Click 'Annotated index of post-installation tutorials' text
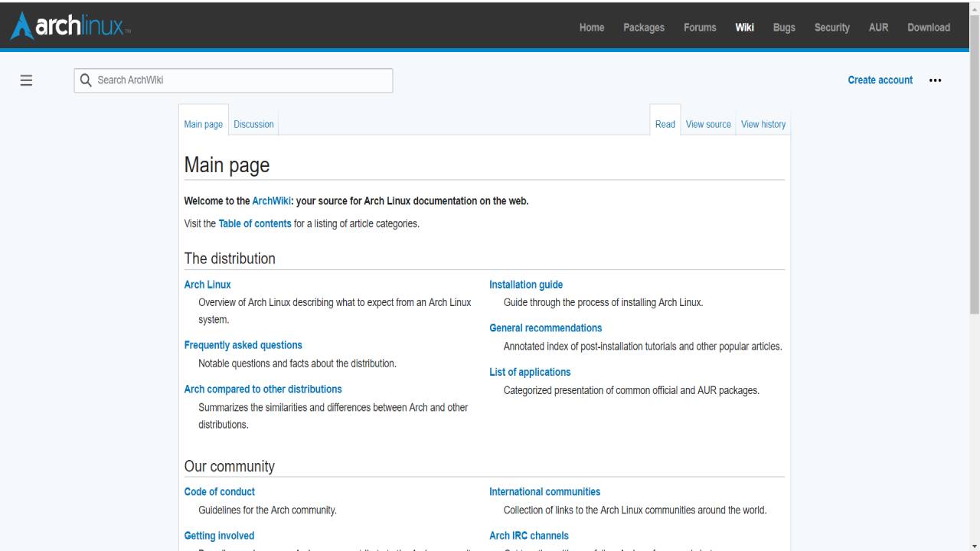 pos(643,347)
